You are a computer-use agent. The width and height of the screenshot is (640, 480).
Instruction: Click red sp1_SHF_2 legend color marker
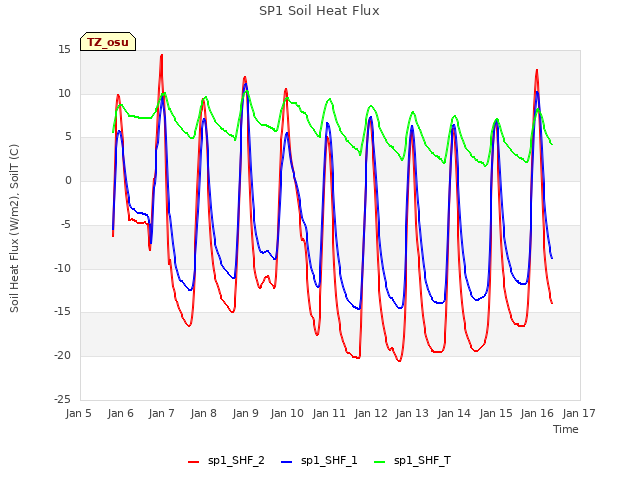pos(193,462)
